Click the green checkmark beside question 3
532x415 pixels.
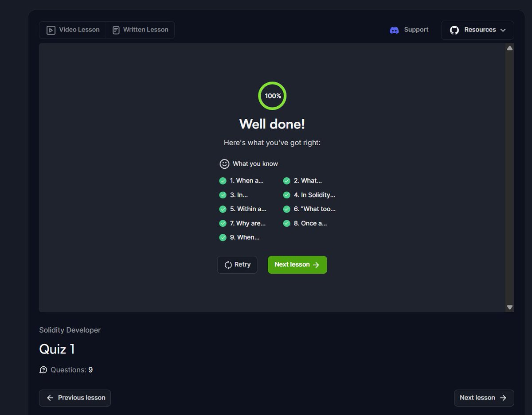click(223, 195)
